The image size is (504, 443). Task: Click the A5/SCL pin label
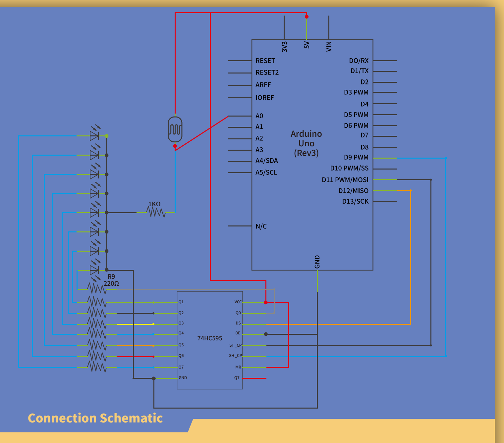click(x=266, y=172)
